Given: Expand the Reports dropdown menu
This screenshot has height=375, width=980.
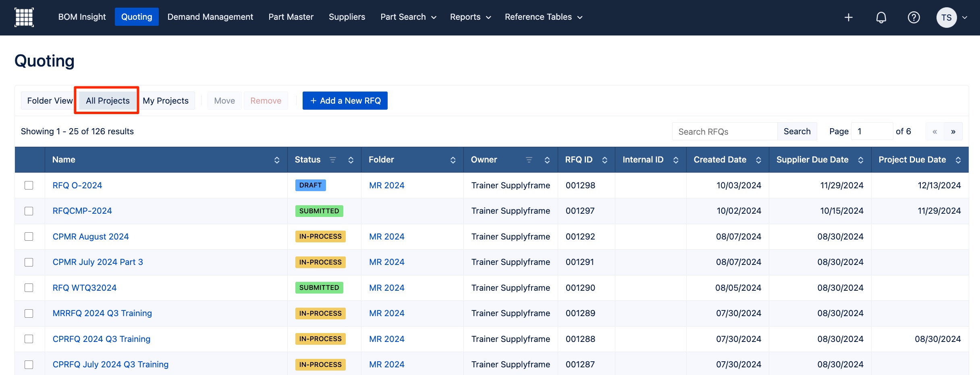Looking at the screenshot, I should coord(470,17).
